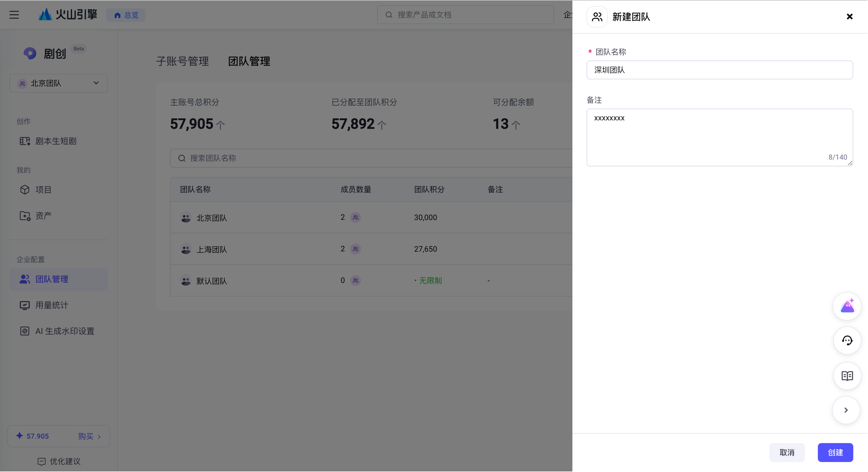Select the 默认团队 table row name
The width and height of the screenshot is (868, 472).
[212, 281]
